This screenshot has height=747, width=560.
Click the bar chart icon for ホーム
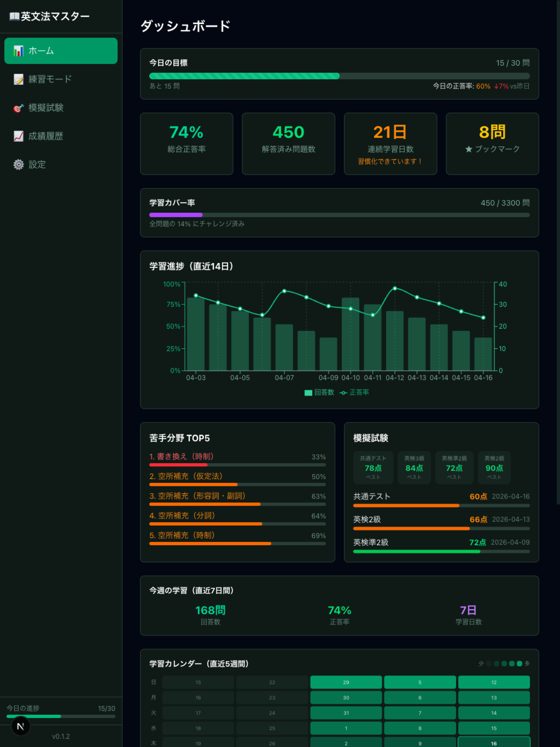[18, 51]
